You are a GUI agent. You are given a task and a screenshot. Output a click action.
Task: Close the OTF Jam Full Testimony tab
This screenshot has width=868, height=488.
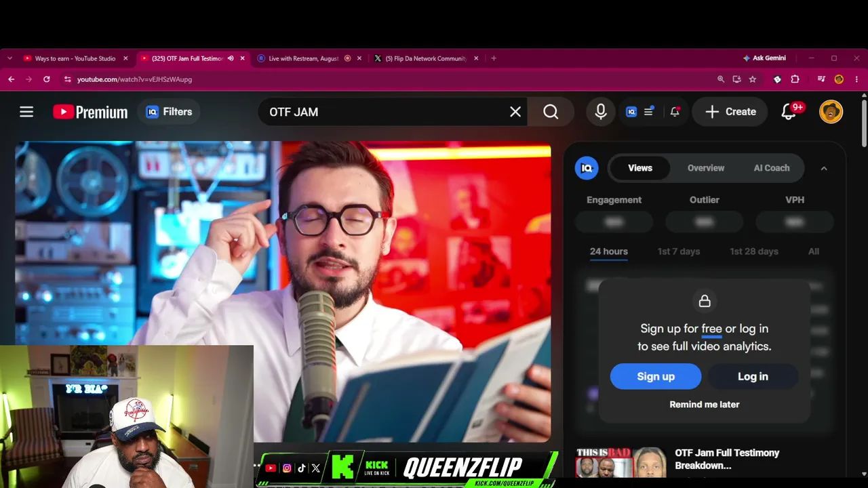[242, 58]
